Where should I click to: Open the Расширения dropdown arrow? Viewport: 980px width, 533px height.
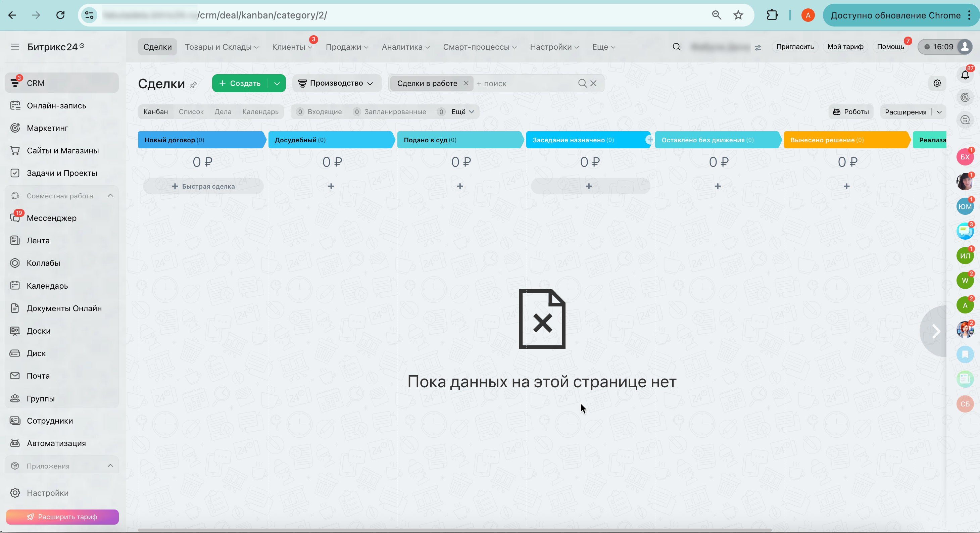pyautogui.click(x=939, y=112)
